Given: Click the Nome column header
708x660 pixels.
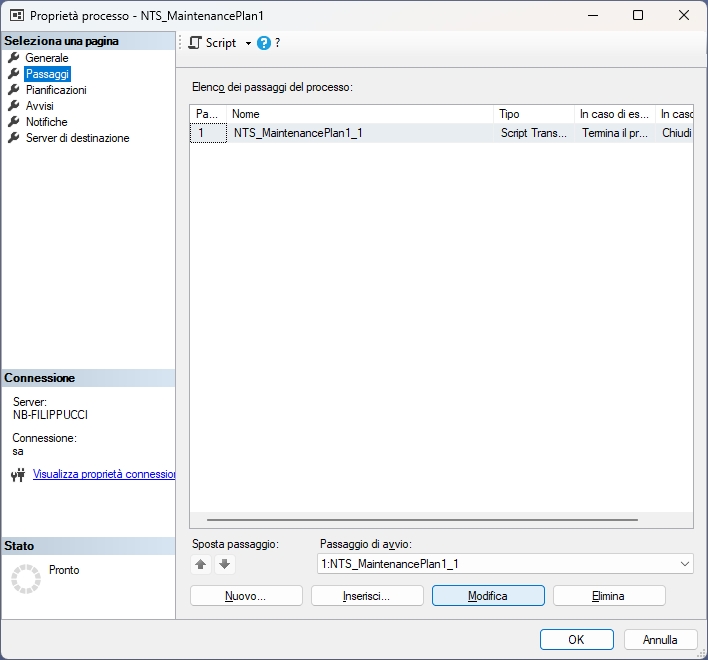Looking at the screenshot, I should [x=360, y=114].
